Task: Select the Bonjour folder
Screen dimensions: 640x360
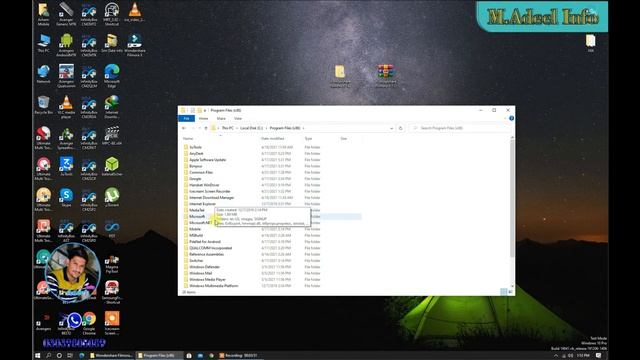Action: pyautogui.click(x=196, y=166)
